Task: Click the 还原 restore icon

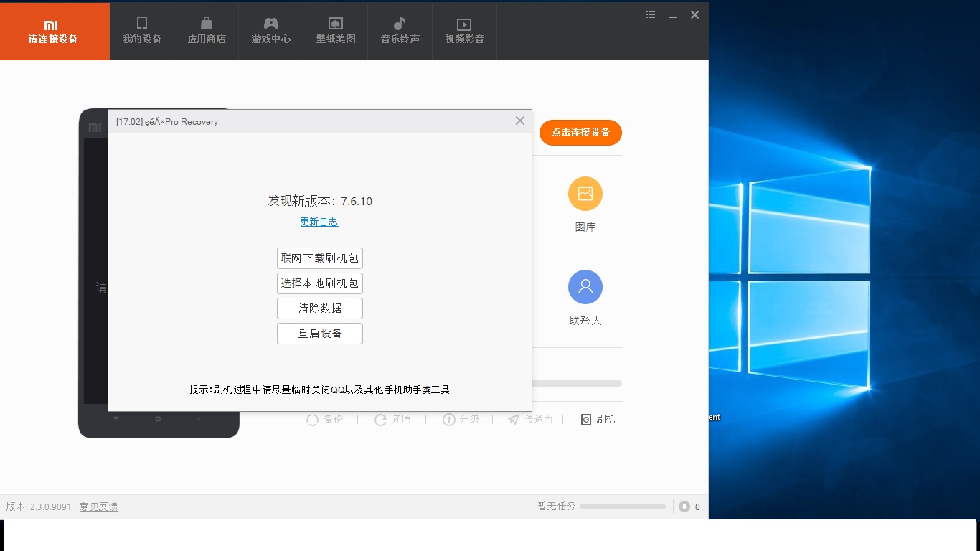Action: [381, 420]
